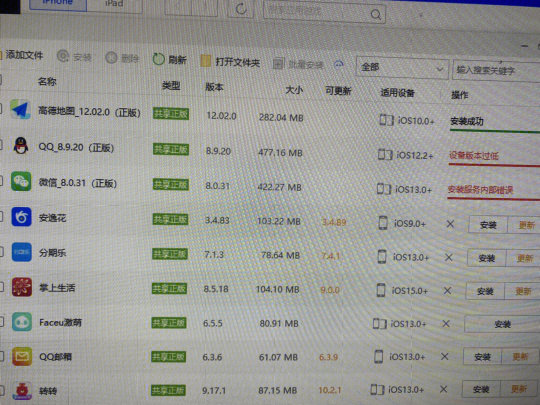Image resolution: width=540 pixels, height=405 pixels.
Task: Sort by 名称 column header
Action: [x=47, y=82]
